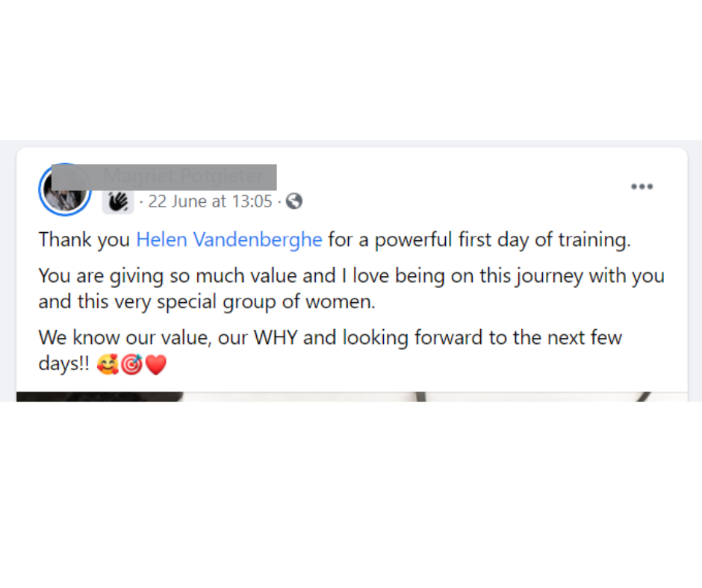Click the poster's round profile picture

coord(64,190)
